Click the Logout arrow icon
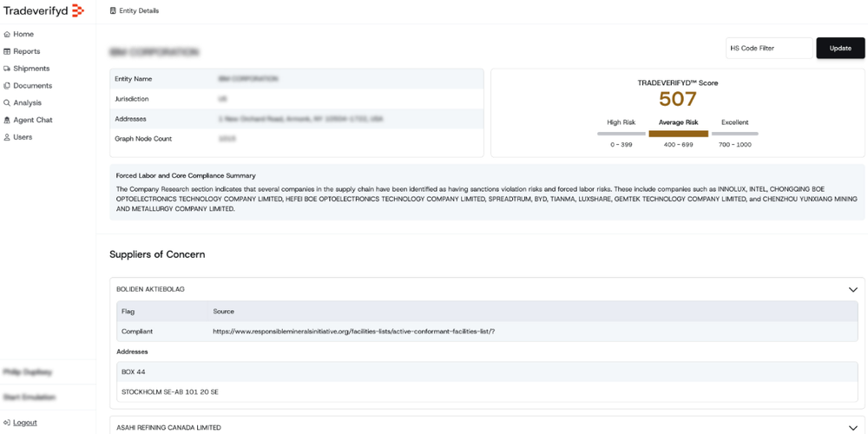Viewport: 868px width, 434px height. click(7, 423)
